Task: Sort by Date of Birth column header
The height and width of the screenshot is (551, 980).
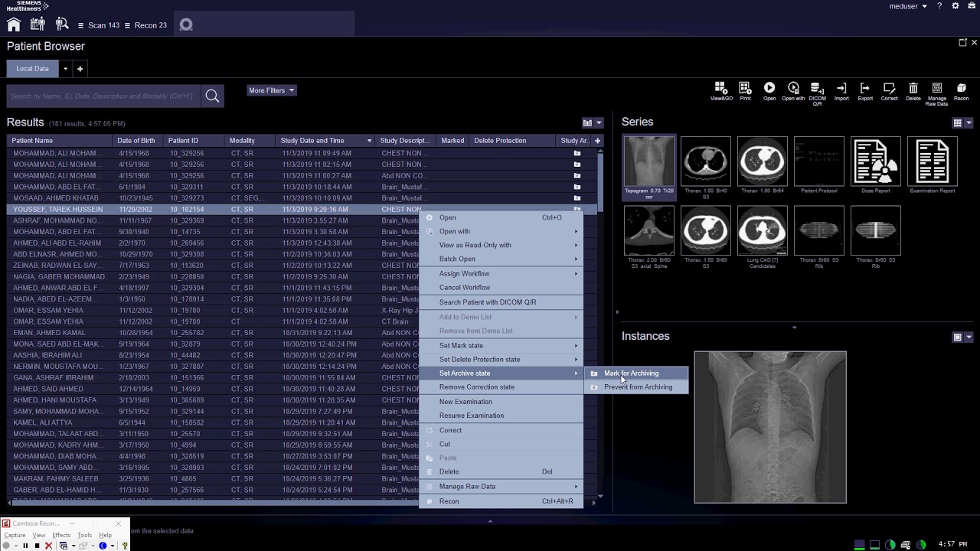Action: click(x=139, y=141)
